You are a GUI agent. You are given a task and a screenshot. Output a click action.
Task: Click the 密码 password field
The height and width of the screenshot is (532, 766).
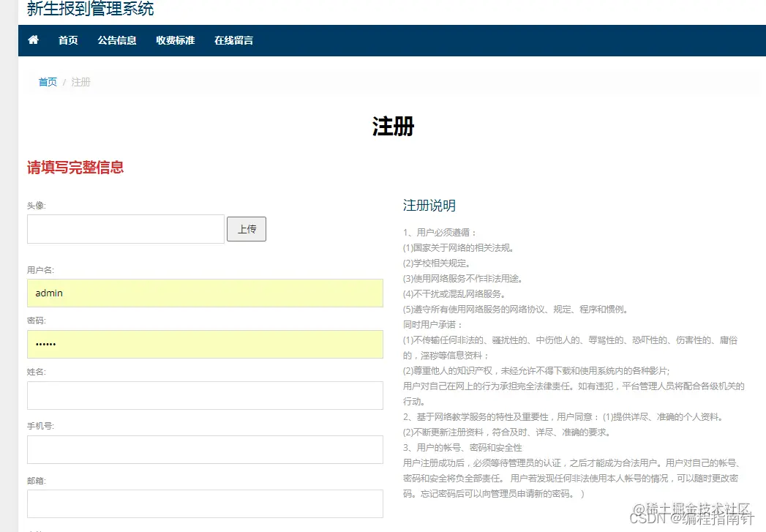pos(205,345)
